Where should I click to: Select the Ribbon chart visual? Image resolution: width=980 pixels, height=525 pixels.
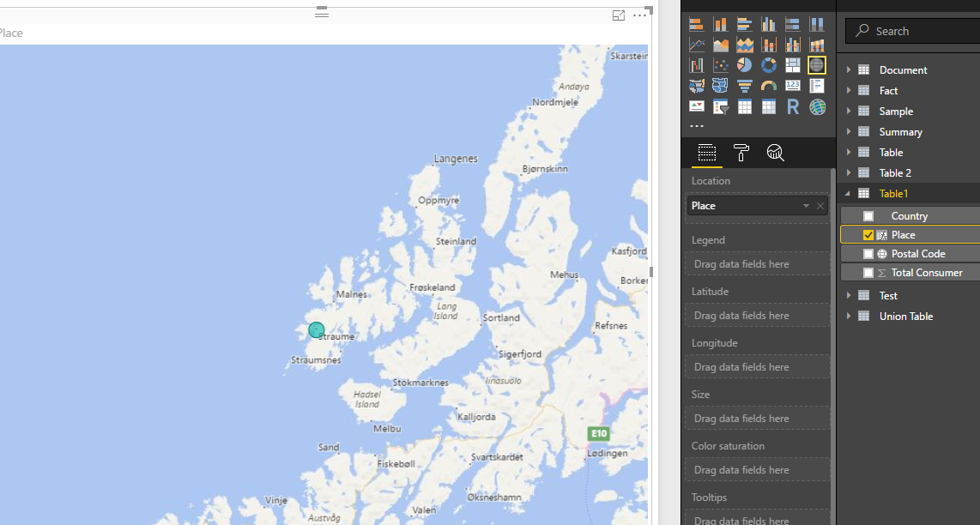(x=816, y=45)
